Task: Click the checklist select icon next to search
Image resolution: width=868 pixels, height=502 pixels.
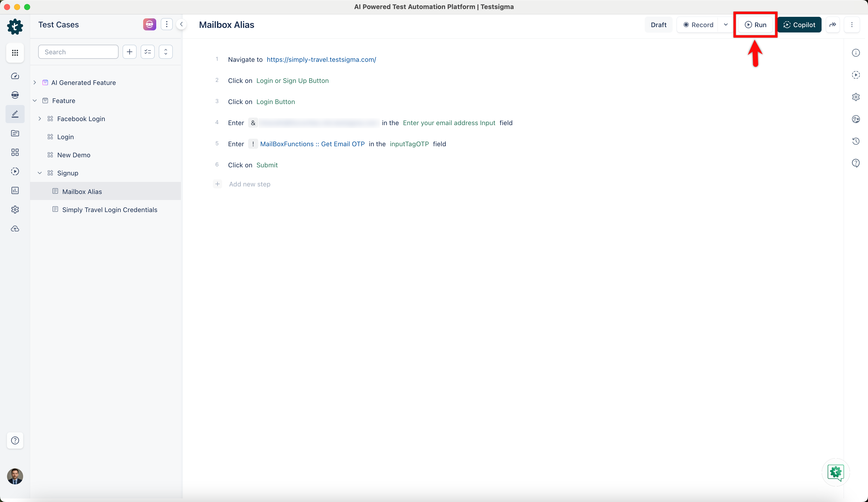Action: click(x=148, y=52)
